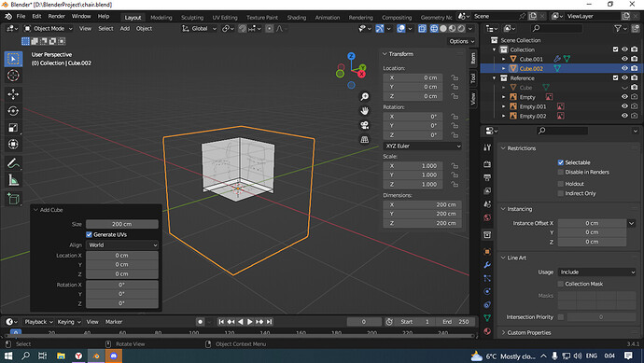Viewport: 644px width, 363px height.
Task: Click the Options button in viewport header
Action: click(x=461, y=41)
